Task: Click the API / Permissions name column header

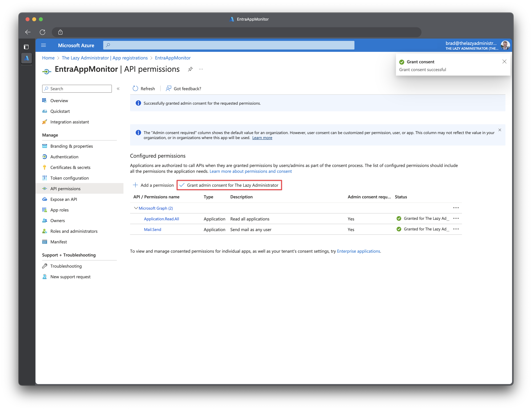Action: [x=156, y=197]
